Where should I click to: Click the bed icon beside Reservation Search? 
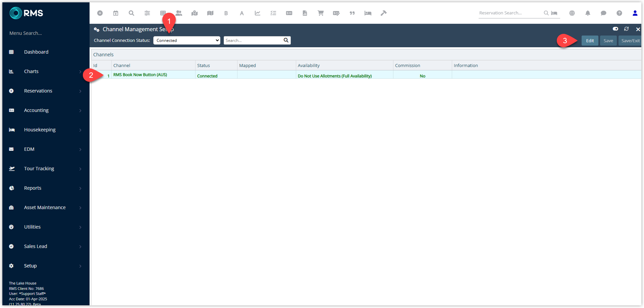pyautogui.click(x=554, y=13)
